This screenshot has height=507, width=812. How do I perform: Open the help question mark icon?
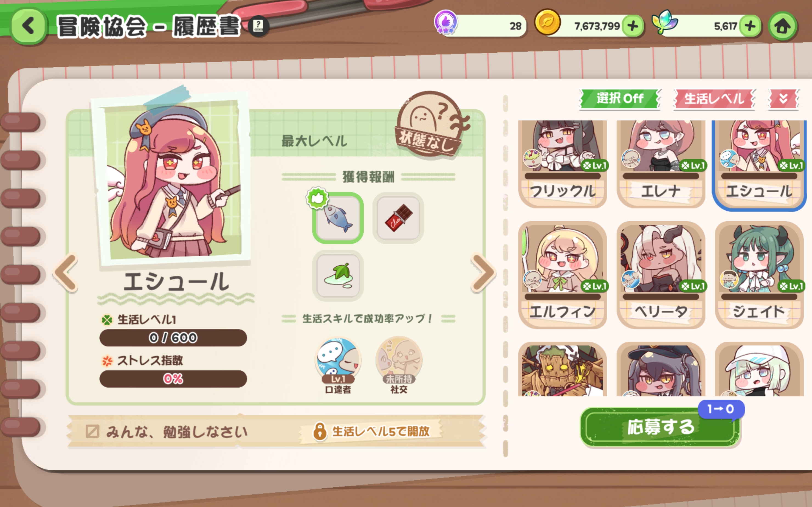[258, 26]
